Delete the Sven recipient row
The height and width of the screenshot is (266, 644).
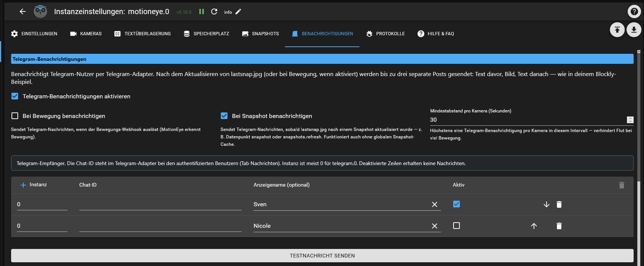pyautogui.click(x=559, y=204)
